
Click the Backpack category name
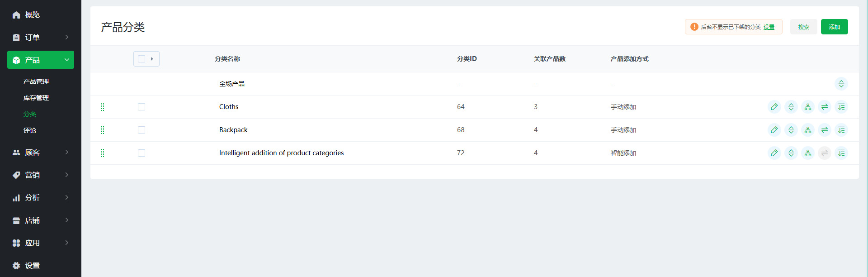click(x=233, y=130)
